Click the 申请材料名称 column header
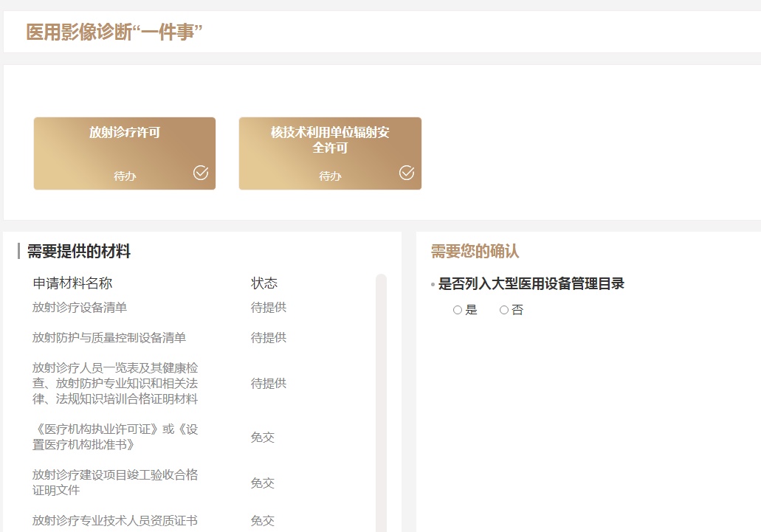The height and width of the screenshot is (532, 761). (x=72, y=283)
